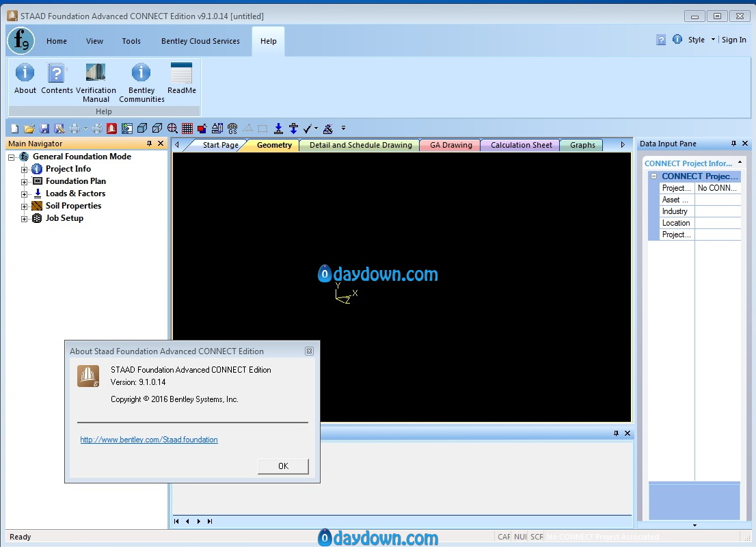Open the View ribbon tab
The height and width of the screenshot is (547, 756).
click(94, 41)
